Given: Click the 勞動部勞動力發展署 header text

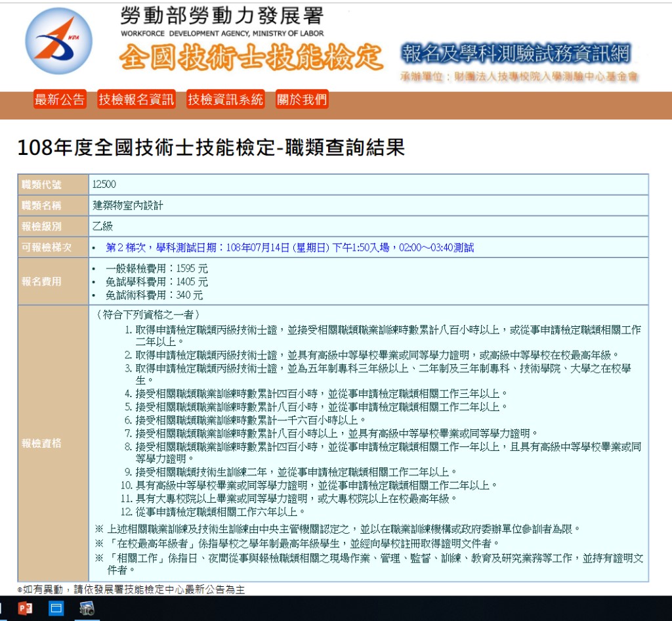Looking at the screenshot, I should coord(222,16).
